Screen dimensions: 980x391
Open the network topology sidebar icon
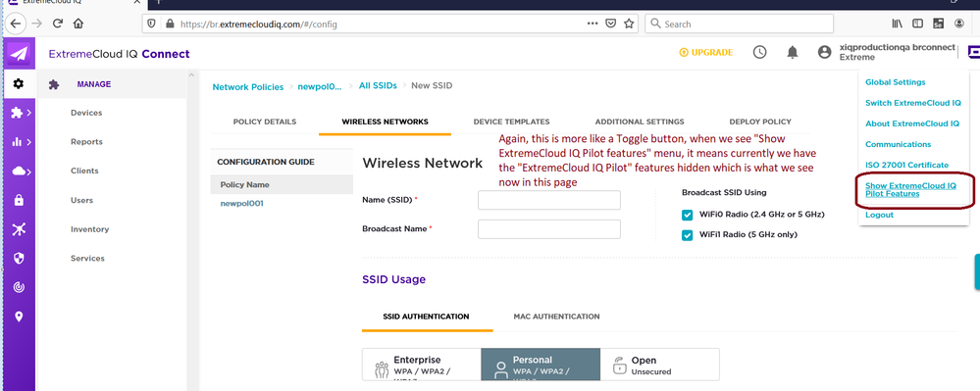(19, 229)
